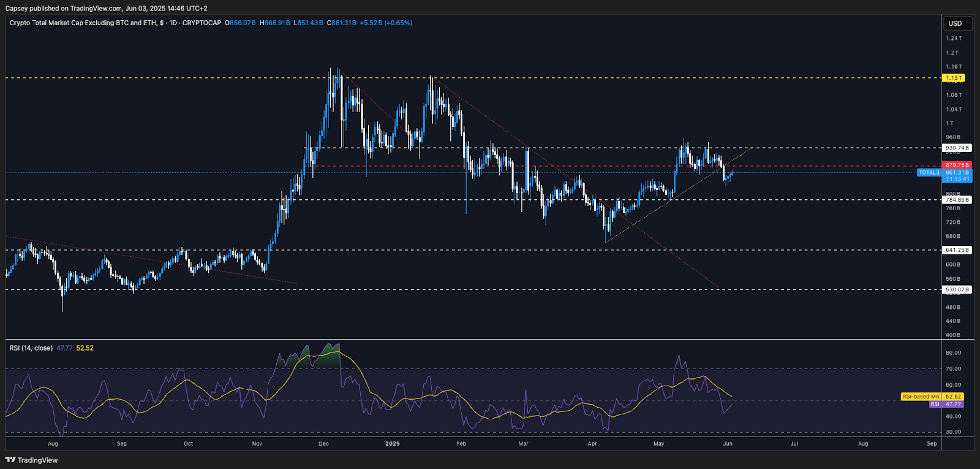Click the Apr label on the time axis
The width and height of the screenshot is (980, 469).
tap(592, 444)
